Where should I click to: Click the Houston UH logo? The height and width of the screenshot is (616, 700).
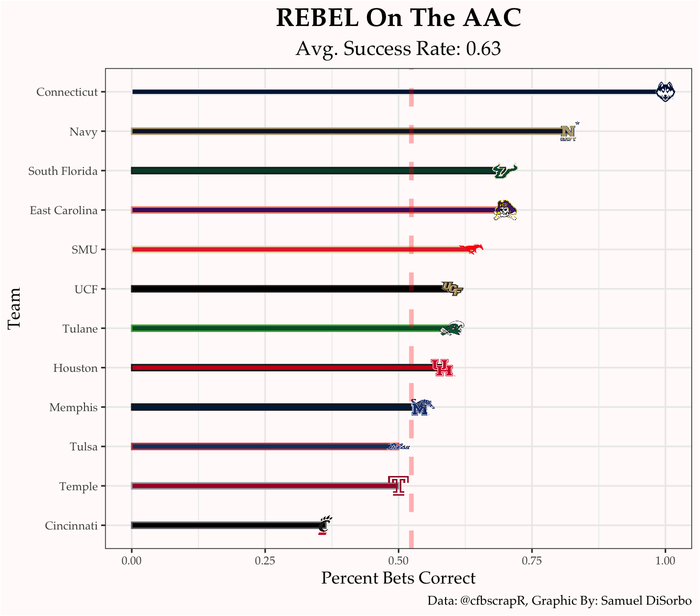(x=442, y=368)
